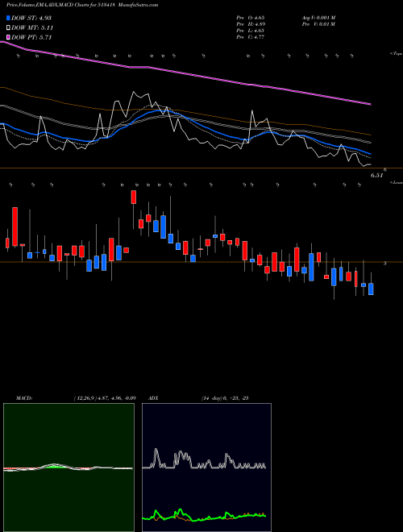The width and height of the screenshot is (403, 532).
Task: Click the 6.51 price level label
Action: 376,176
